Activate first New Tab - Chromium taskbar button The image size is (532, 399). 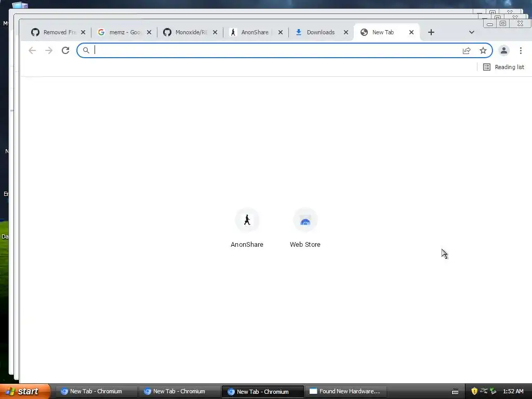[x=96, y=392]
